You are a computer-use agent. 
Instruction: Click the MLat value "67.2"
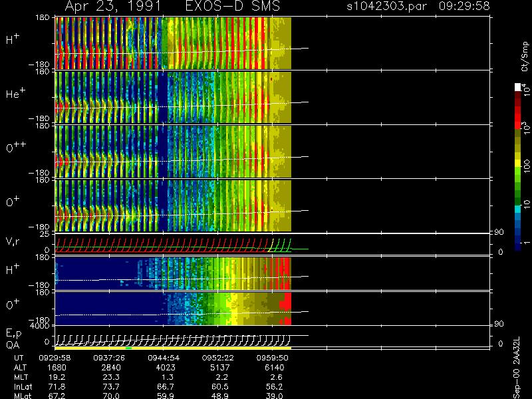click(x=57, y=396)
